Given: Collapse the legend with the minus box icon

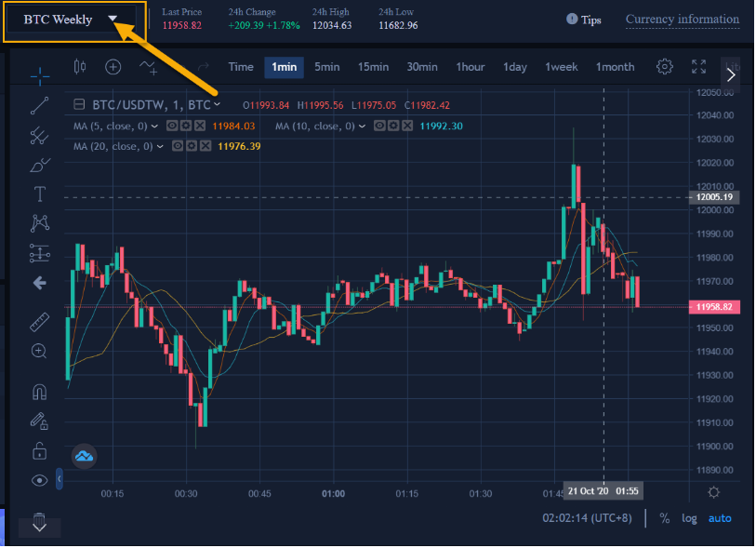Looking at the screenshot, I should pos(79,104).
